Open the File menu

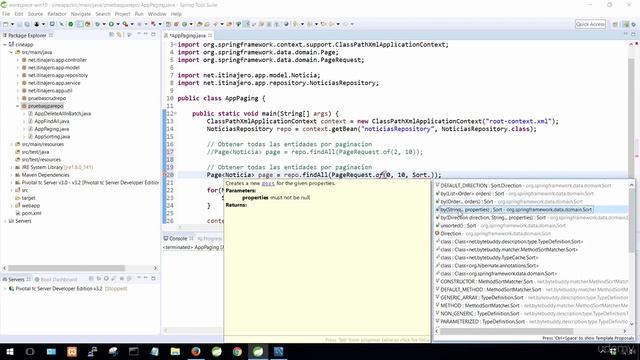point(6,14)
